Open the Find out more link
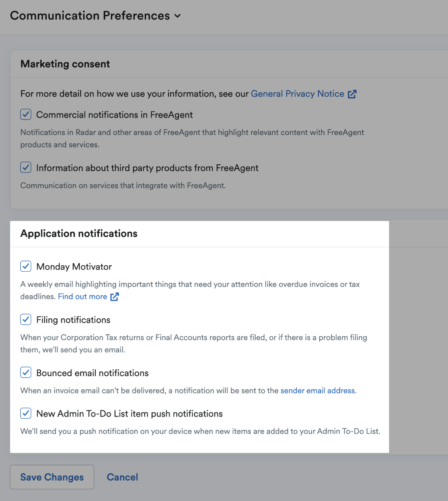Viewport: 448px width, 501px height. (82, 296)
